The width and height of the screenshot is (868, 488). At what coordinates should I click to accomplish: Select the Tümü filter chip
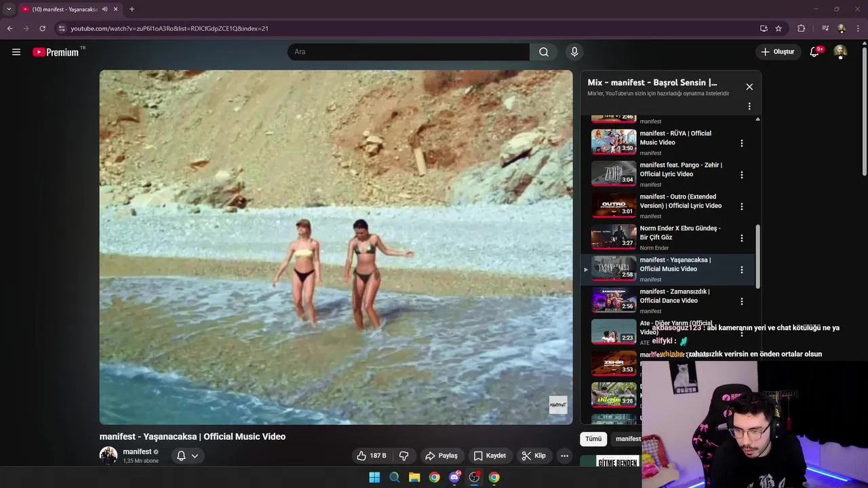(593, 439)
